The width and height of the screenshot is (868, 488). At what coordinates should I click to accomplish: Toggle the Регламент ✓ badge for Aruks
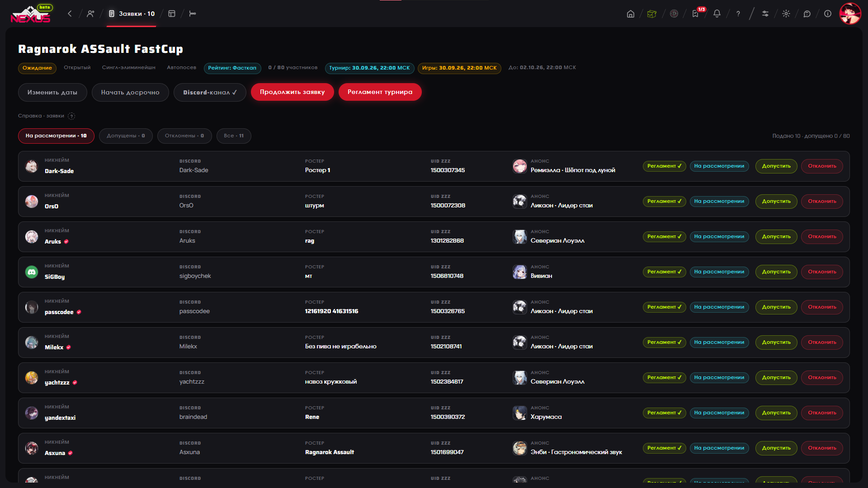pos(665,237)
